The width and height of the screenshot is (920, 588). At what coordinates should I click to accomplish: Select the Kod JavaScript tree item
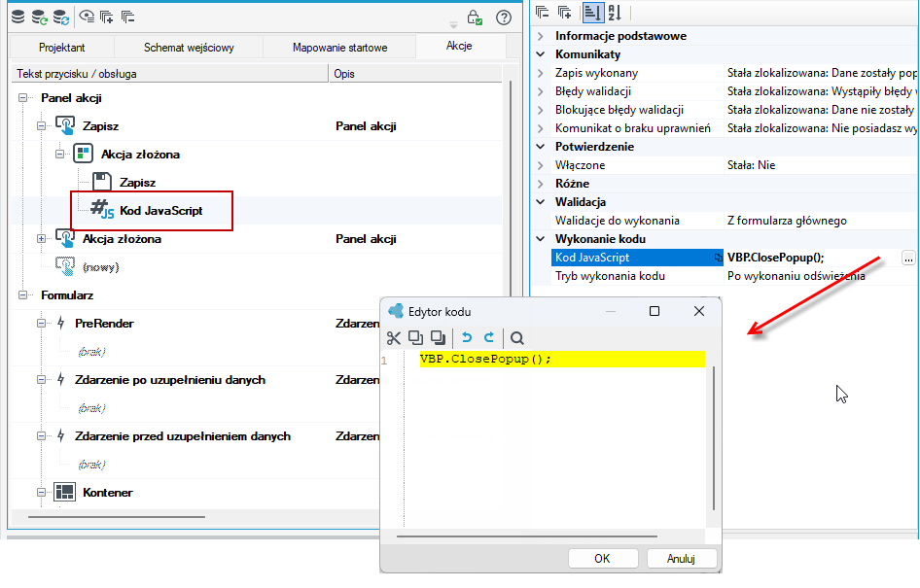pos(160,211)
